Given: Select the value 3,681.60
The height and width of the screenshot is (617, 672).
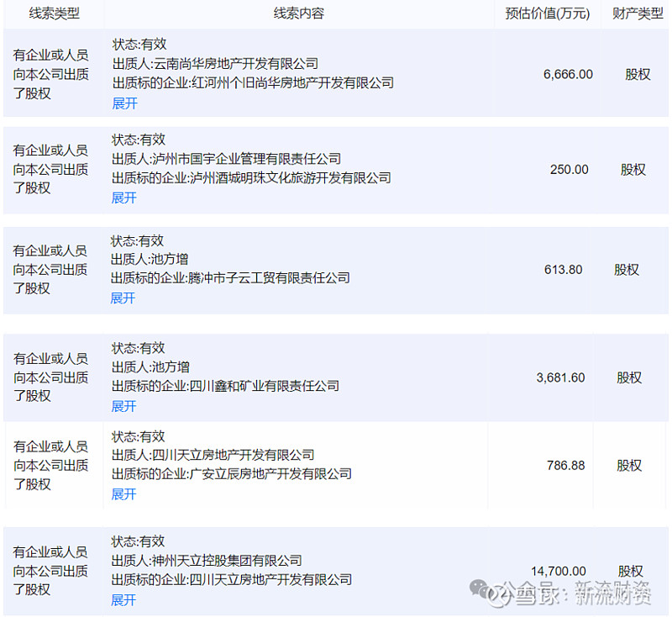Looking at the screenshot, I should pyautogui.click(x=560, y=377).
